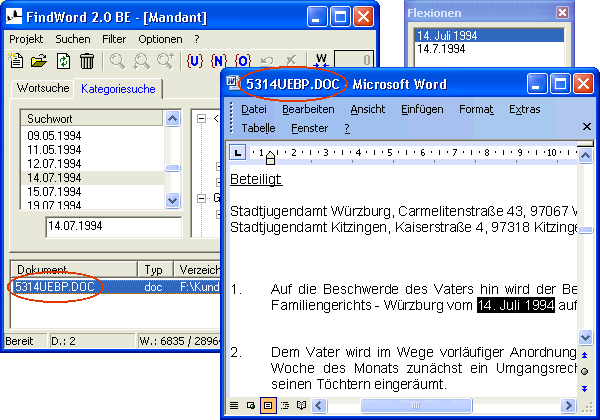
Task: Click Suchwort list scroll down arrow
Action: click(173, 200)
